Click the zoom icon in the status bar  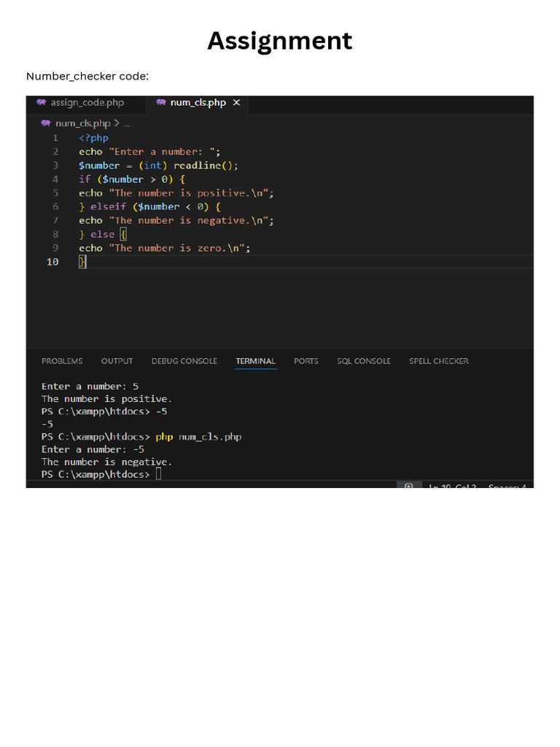pos(408,485)
